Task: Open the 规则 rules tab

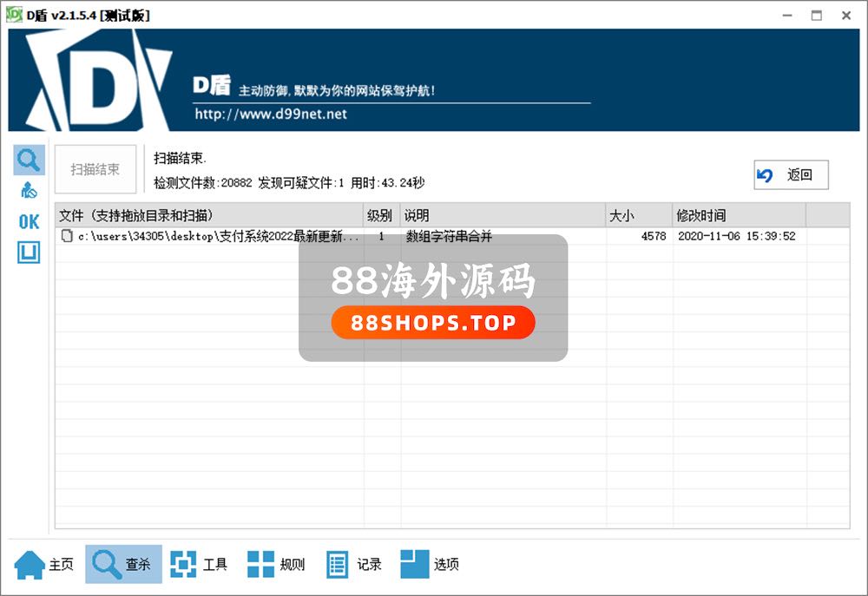Action: 276,565
